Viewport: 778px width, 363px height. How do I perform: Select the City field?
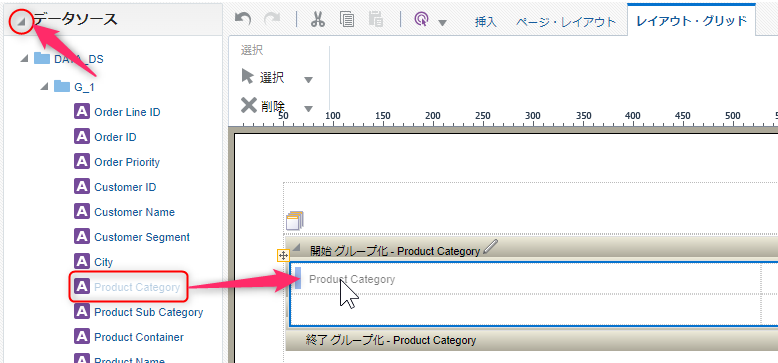coord(103,262)
